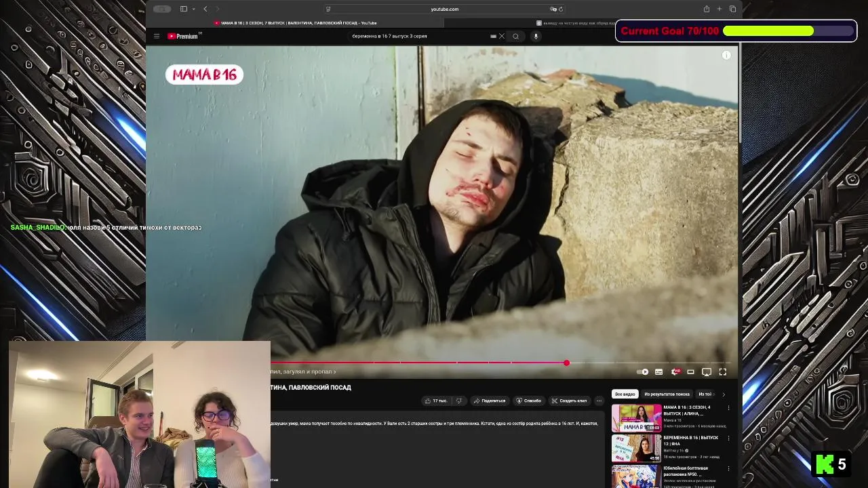Open options menu for 'Юбилейная болтливая распаковка'
This screenshot has height=488, width=868.
pos(729,468)
